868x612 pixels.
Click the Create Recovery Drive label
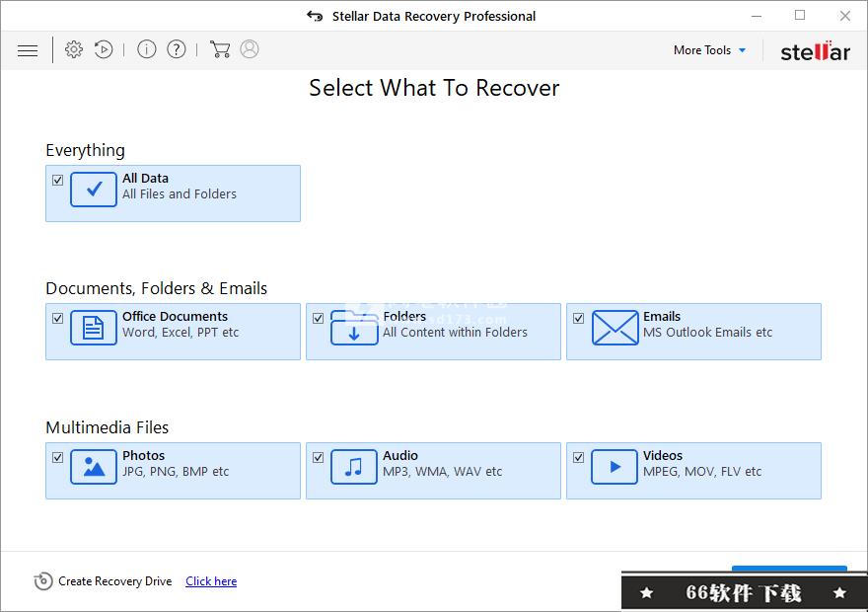pos(115,581)
